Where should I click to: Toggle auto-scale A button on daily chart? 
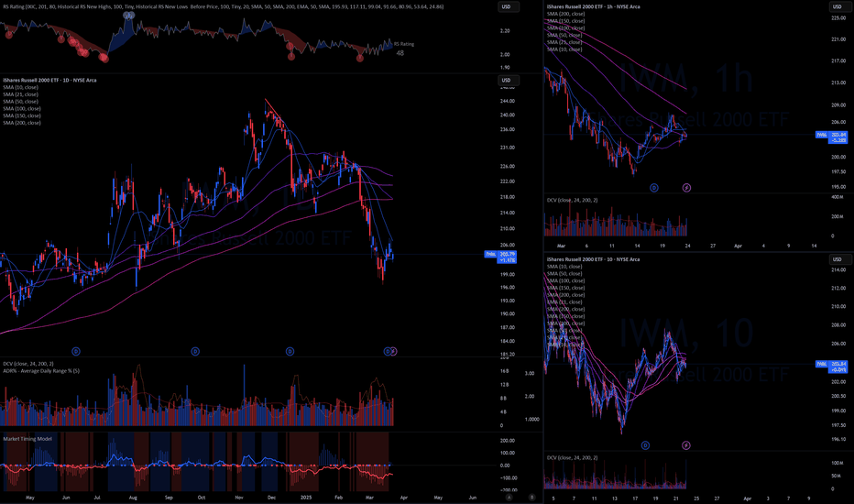pyautogui.click(x=509, y=497)
